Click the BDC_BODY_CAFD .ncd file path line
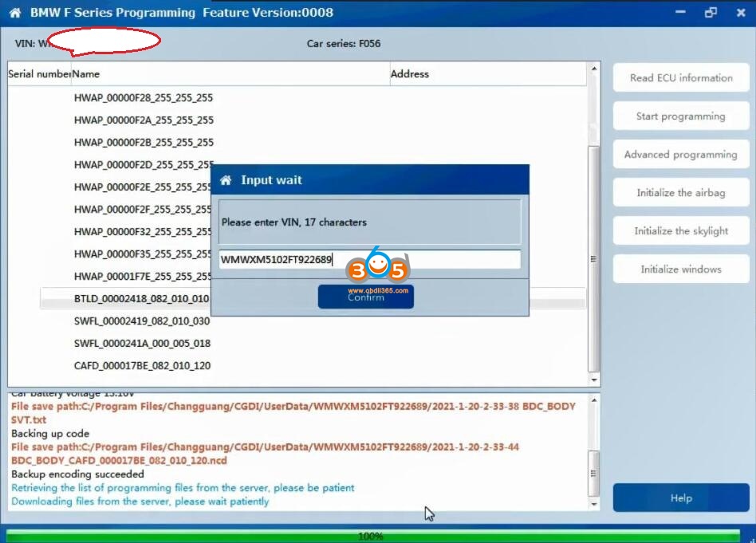Viewport: 756px width, 543px height. click(x=265, y=454)
